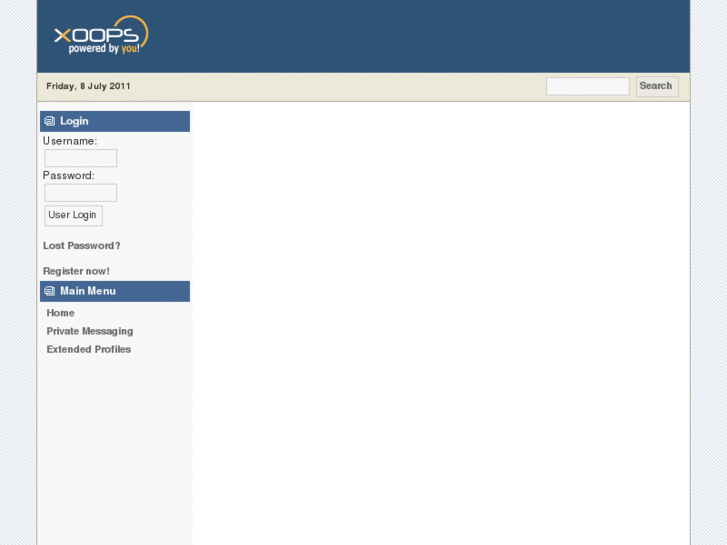Viewport: 727px width, 545px height.
Task: Click the Password: label
Action: pyautogui.click(x=69, y=175)
